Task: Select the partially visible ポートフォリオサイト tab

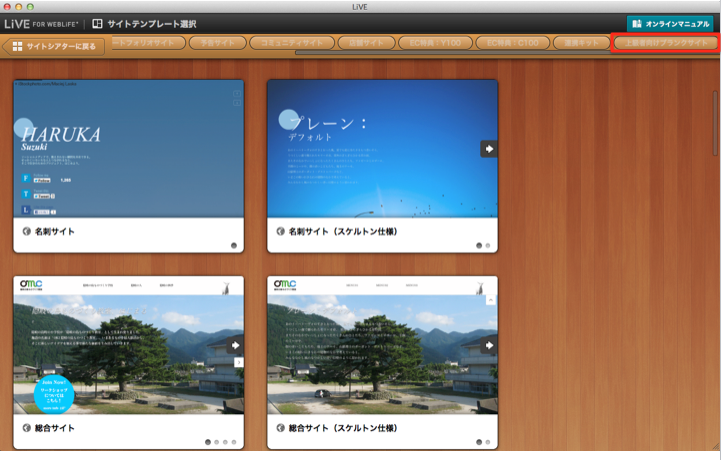Action: (x=148, y=43)
